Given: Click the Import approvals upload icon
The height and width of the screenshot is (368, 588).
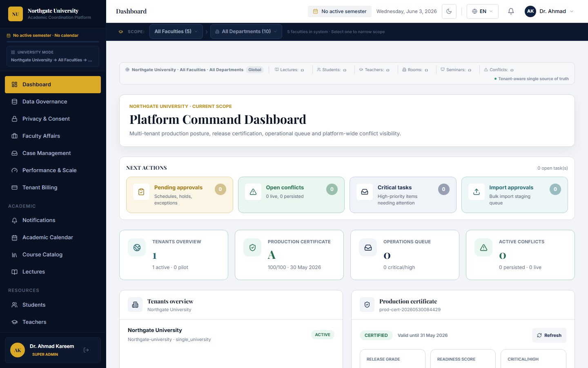Looking at the screenshot, I should 477,192.
